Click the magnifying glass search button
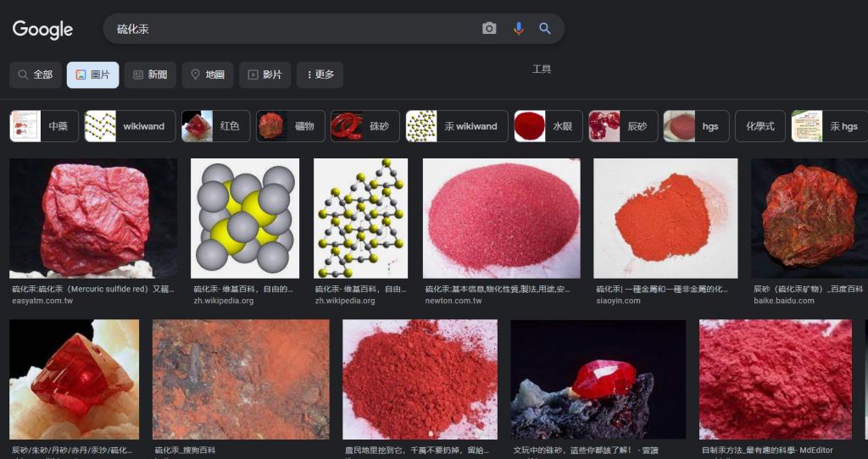868x459 pixels. 545,29
